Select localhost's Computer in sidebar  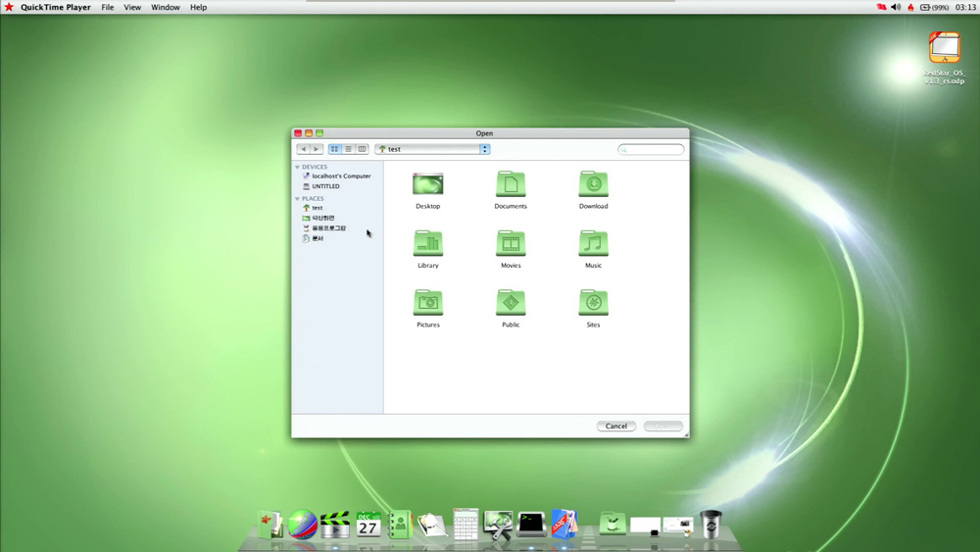(341, 176)
